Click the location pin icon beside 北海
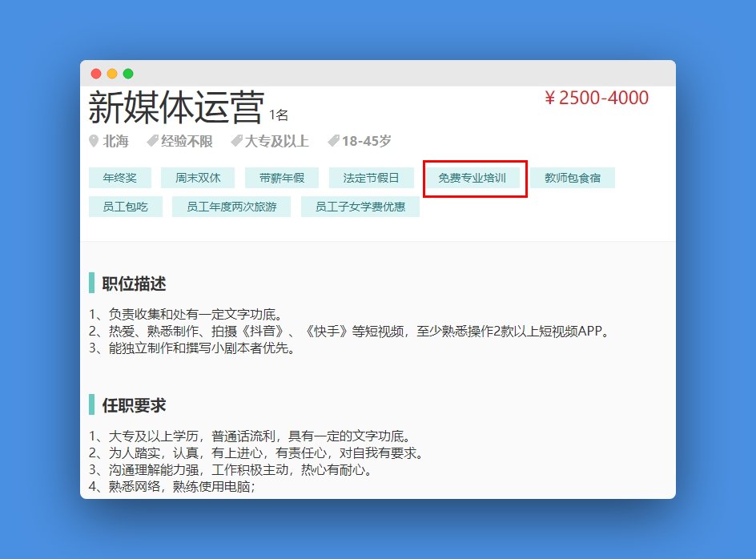Viewport: 756px width, 559px height. [x=94, y=141]
